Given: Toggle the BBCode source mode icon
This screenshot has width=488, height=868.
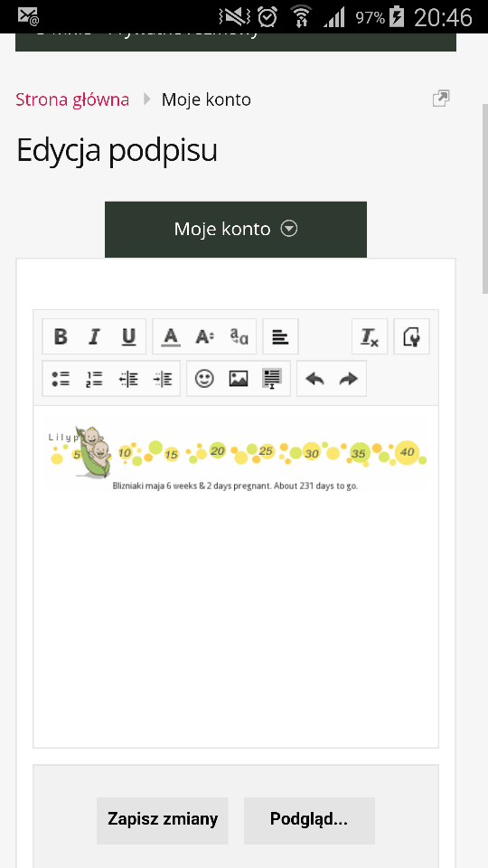Looking at the screenshot, I should tap(412, 336).
